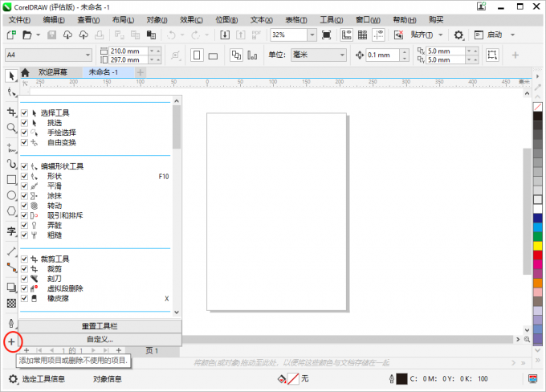
Task: Set portrait page orientation
Action: [197, 55]
